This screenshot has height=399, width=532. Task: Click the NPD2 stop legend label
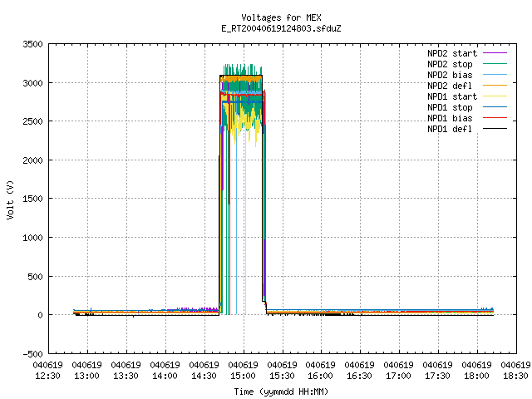[x=450, y=64]
